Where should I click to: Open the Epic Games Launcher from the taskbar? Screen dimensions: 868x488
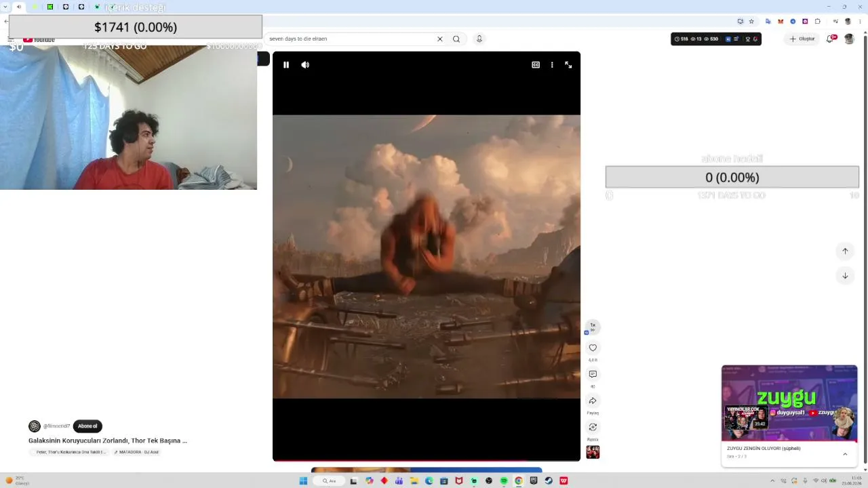534,481
